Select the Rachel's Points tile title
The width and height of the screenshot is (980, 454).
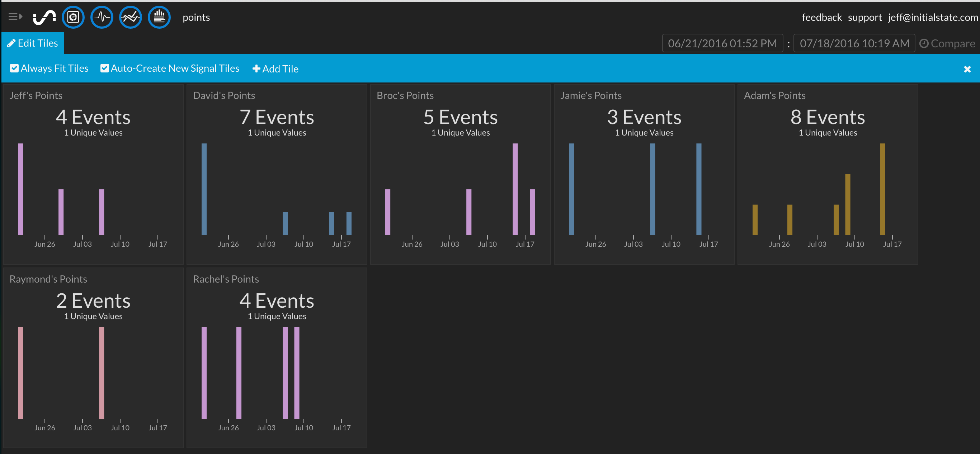[226, 279]
